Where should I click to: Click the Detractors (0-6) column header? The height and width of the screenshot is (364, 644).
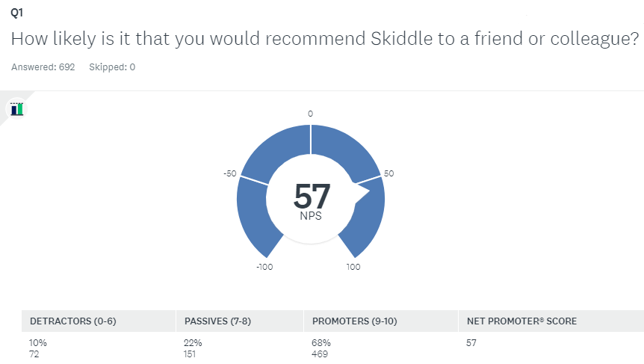(73, 321)
